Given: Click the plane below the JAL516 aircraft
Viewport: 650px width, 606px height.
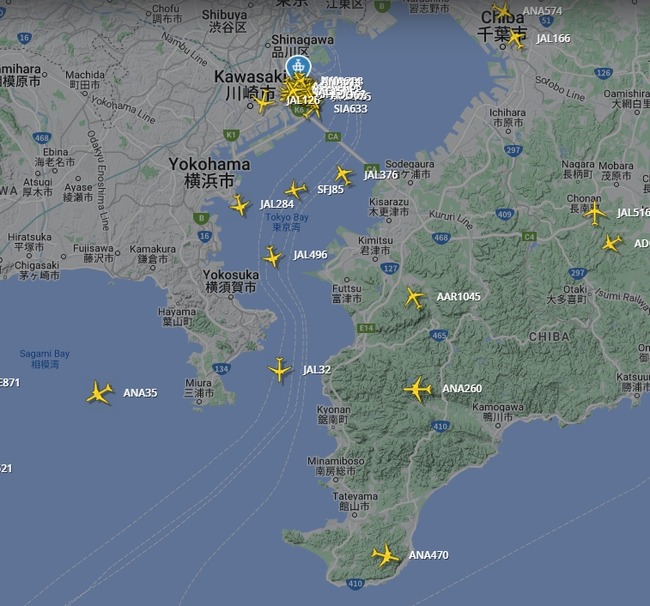Looking at the screenshot, I should pos(611,243).
